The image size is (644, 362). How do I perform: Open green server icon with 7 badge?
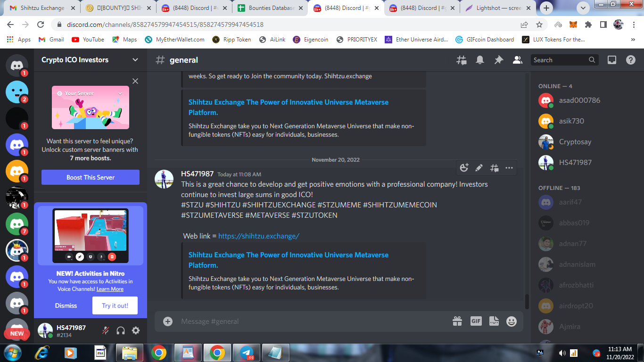click(17, 224)
